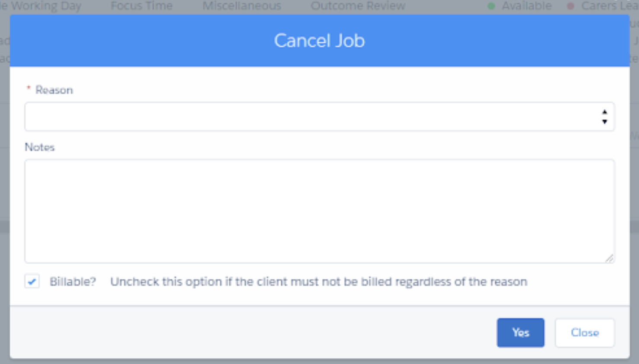Click inside the Notes text area
639x364 pixels.
click(x=319, y=211)
